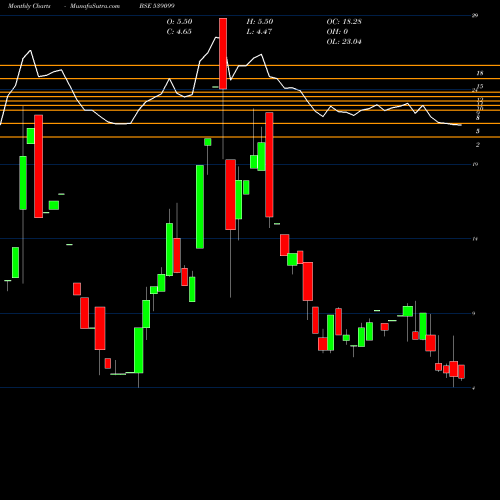Click the last red candle on the right
Screen dimensions: 500x500
pos(461,372)
